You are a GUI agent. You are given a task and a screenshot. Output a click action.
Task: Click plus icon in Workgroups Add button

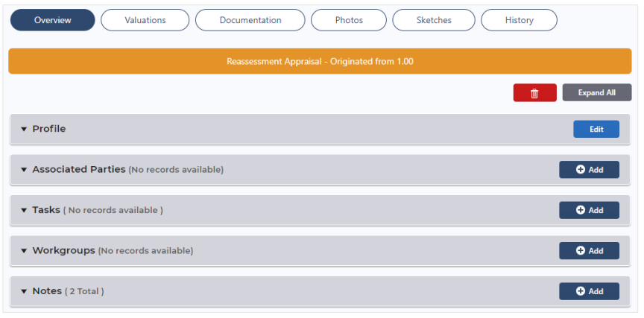[581, 251]
